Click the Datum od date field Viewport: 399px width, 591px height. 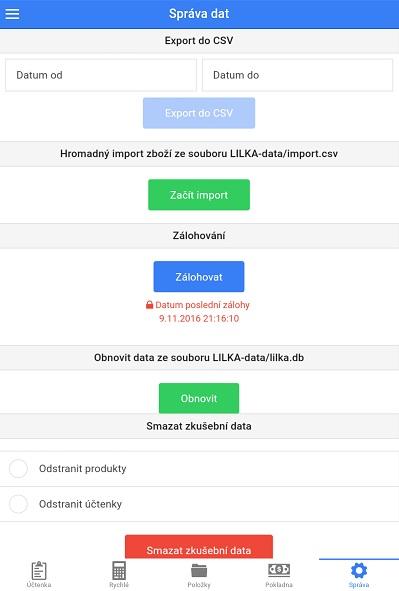point(101,75)
